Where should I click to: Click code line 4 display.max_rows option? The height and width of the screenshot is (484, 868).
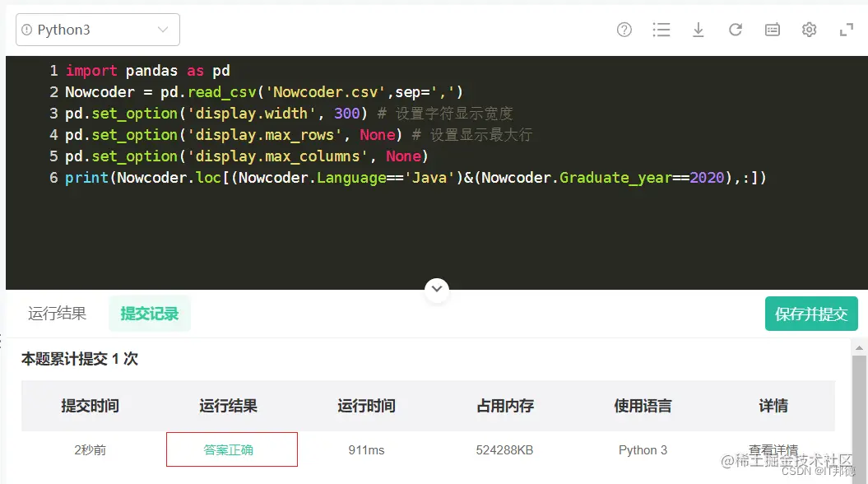tap(299, 134)
